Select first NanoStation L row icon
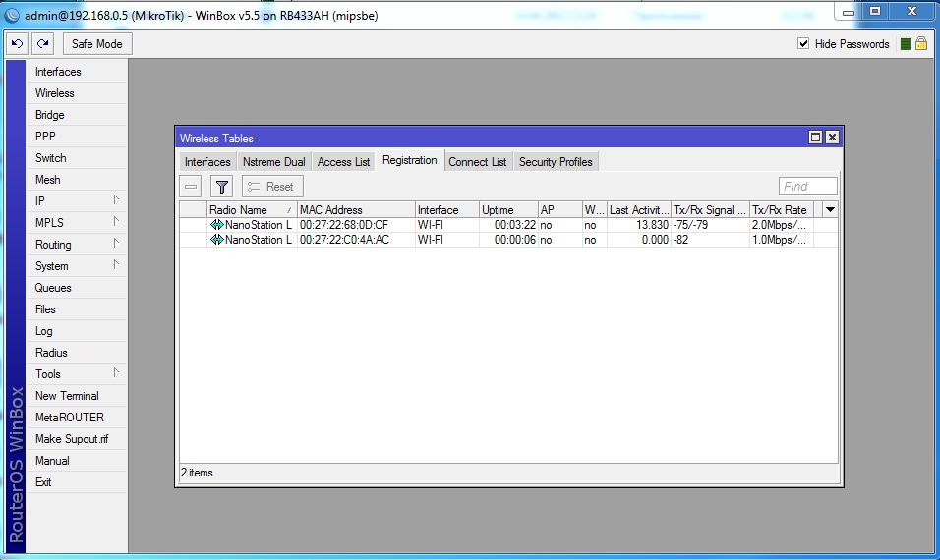 coord(217,225)
